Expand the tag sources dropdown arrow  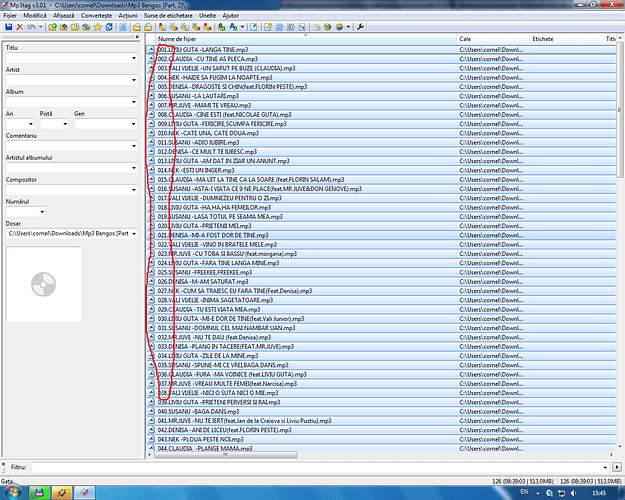pos(348,27)
